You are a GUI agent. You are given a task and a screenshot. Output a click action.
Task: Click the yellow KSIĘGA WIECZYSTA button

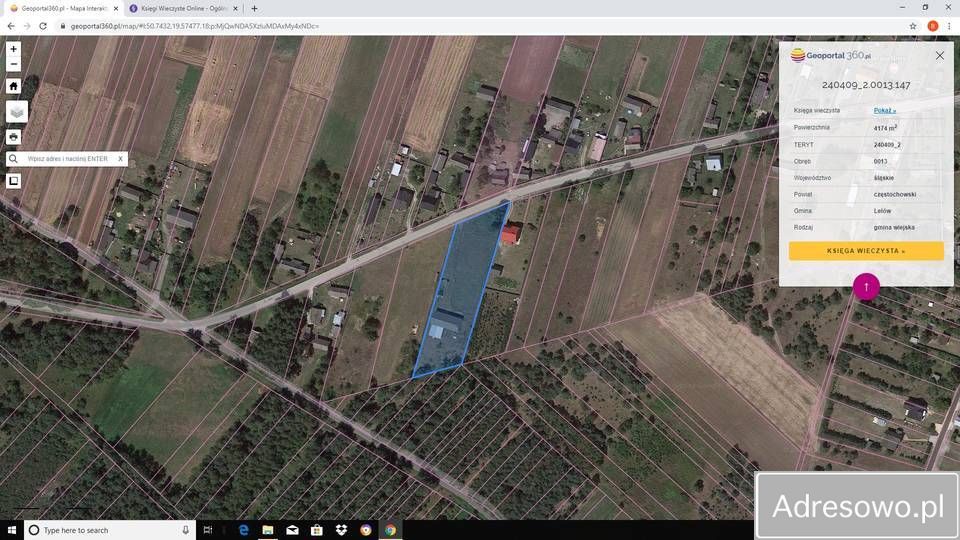pos(866,251)
